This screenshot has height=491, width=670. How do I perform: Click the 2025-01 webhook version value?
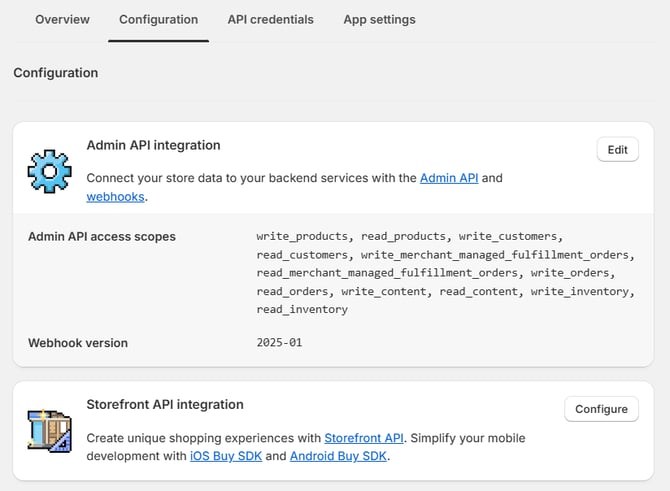279,343
